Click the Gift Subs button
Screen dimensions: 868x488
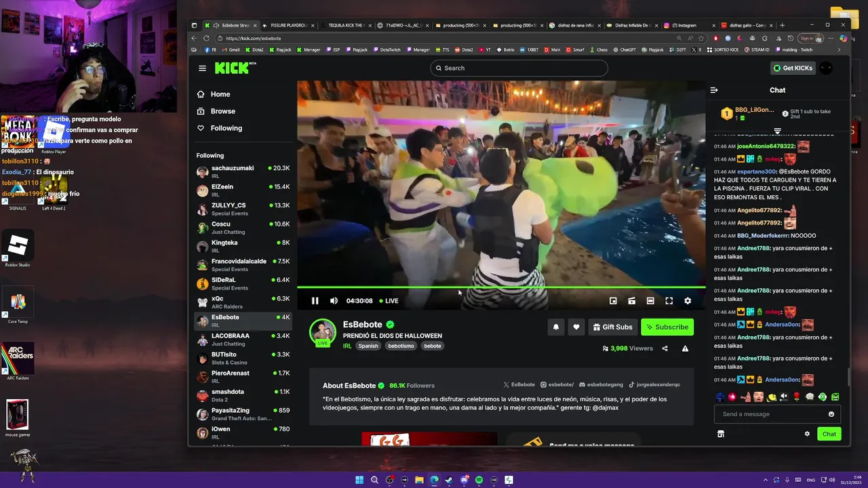[613, 327]
